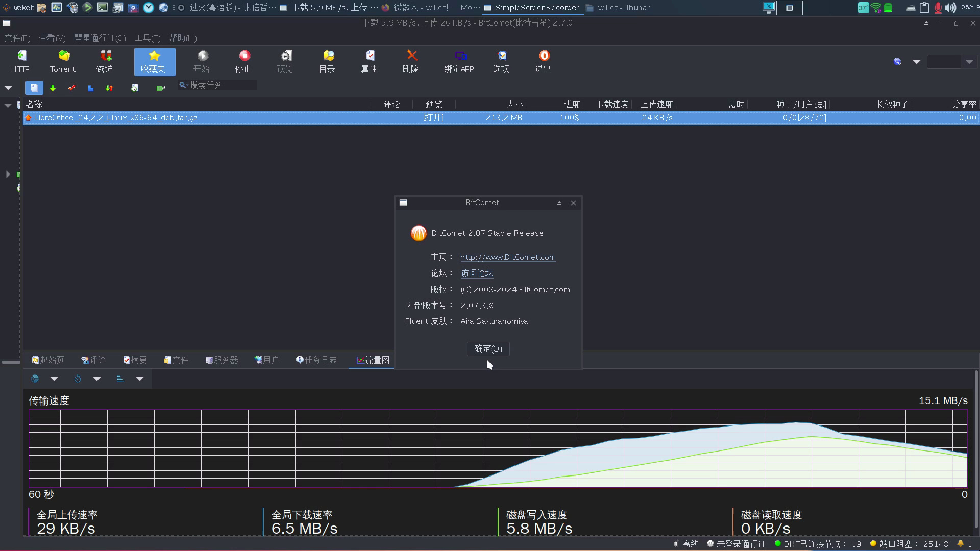Filter active tasks with up/down arrows icon
This screenshot has height=551, width=980.
point(109,88)
